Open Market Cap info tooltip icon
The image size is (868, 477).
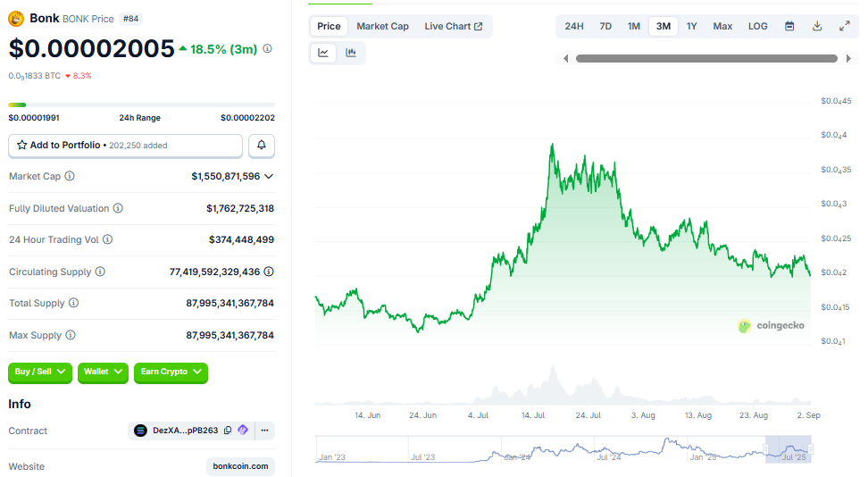click(x=70, y=176)
